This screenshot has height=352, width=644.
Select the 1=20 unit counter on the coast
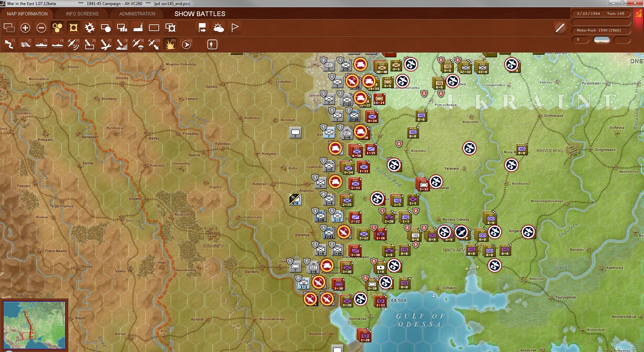365,336
